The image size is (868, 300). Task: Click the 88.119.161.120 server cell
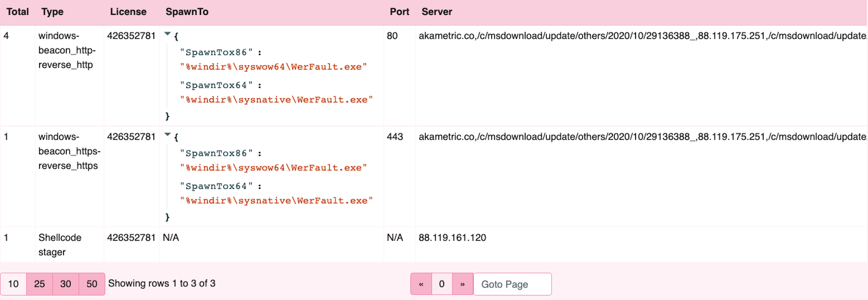point(452,238)
